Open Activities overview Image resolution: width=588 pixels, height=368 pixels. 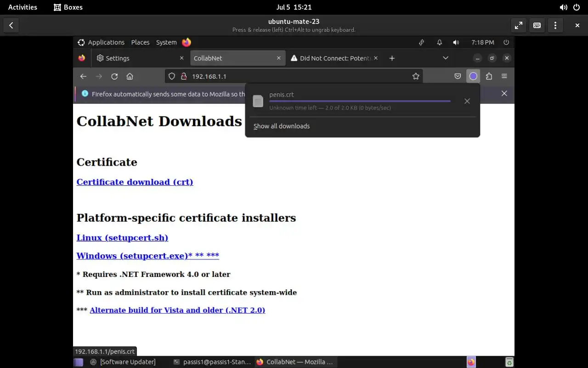pos(23,7)
